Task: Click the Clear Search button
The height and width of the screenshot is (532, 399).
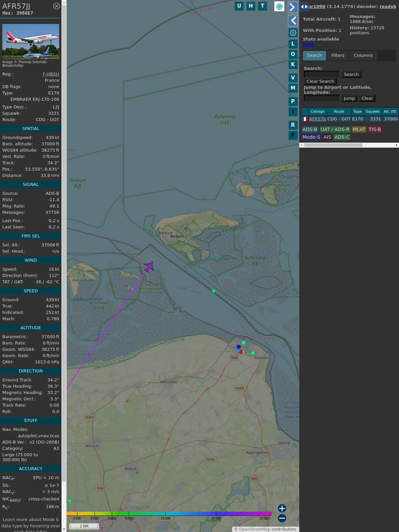Action: tap(320, 81)
